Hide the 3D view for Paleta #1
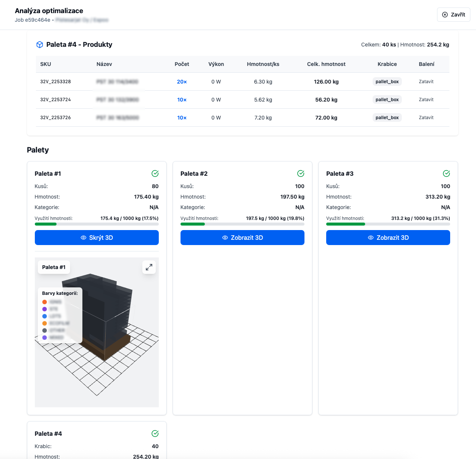The image size is (476, 459). [x=97, y=238]
